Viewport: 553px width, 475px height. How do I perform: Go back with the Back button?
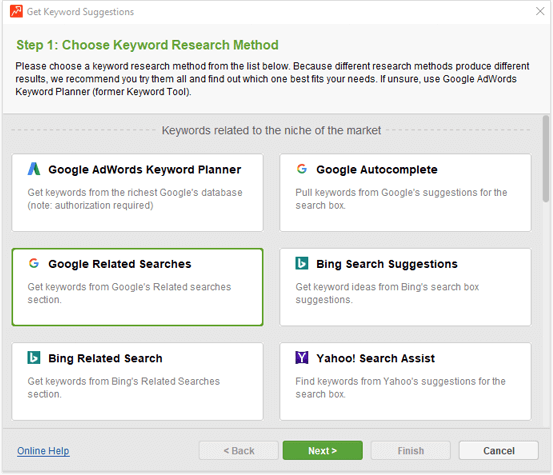pyautogui.click(x=239, y=451)
